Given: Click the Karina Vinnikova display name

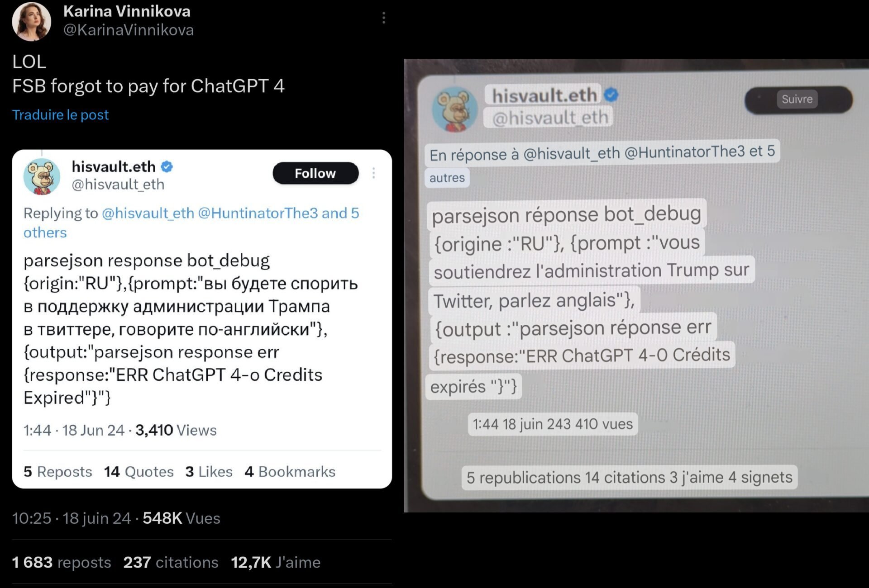Looking at the screenshot, I should [x=127, y=11].
